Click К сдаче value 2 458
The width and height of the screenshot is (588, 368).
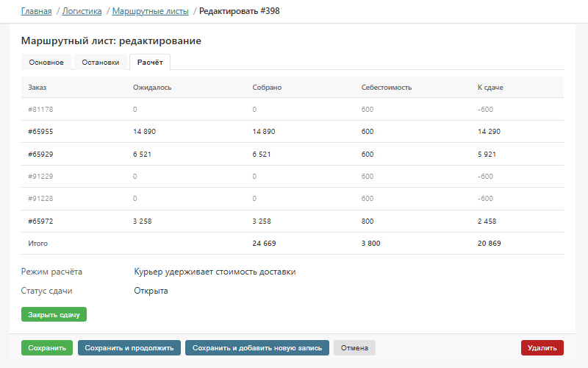click(x=487, y=222)
